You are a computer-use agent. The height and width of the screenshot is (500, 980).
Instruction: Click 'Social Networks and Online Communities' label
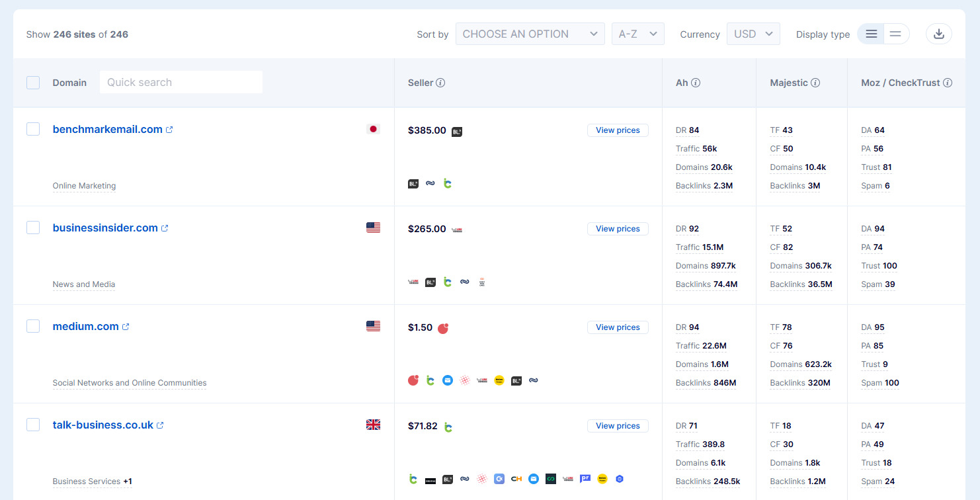point(130,383)
